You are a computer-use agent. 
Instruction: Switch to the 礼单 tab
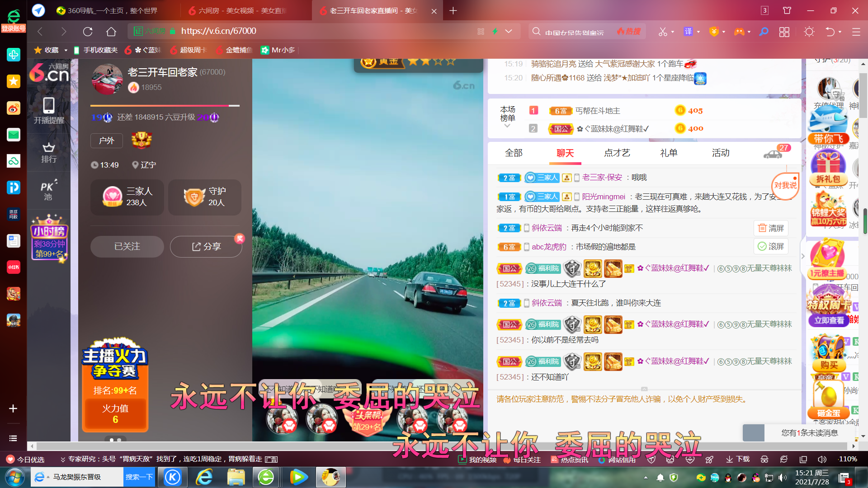tap(669, 153)
